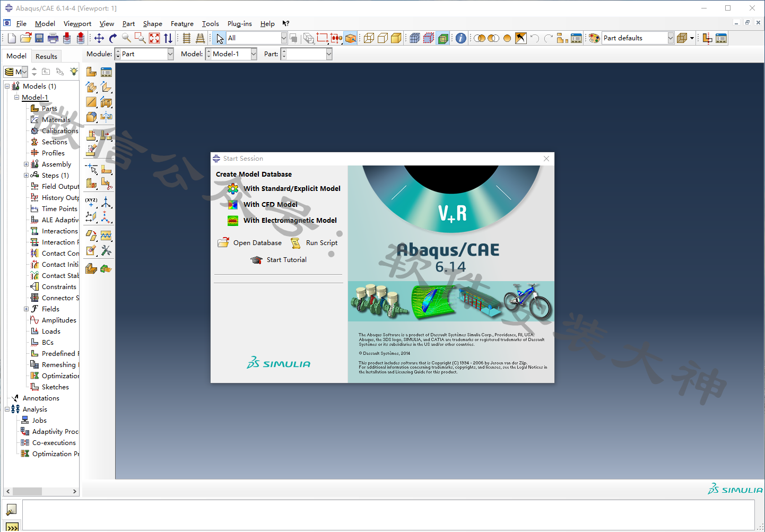Click the Create Part tool icon
Image resolution: width=765 pixels, height=532 pixels.
click(92, 72)
